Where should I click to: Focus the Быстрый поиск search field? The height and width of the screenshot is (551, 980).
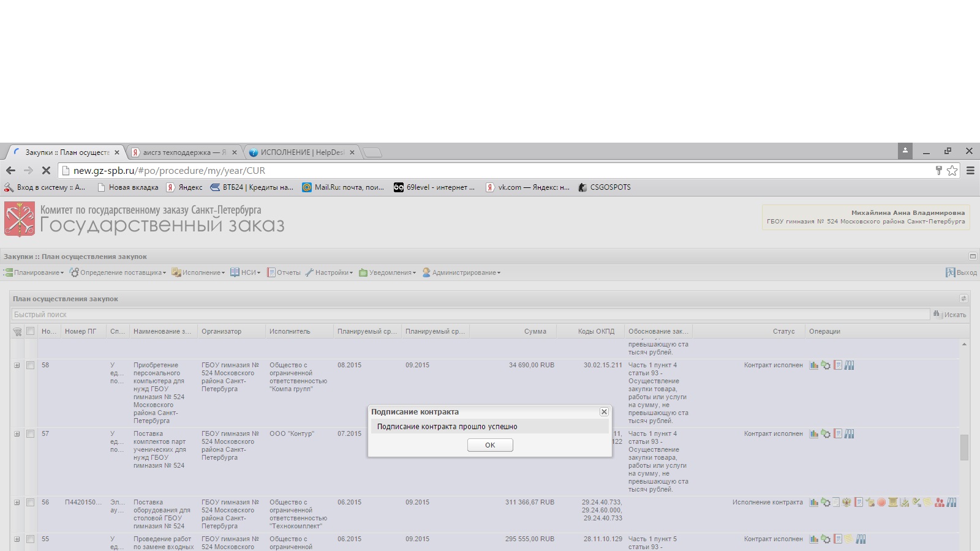(470, 315)
